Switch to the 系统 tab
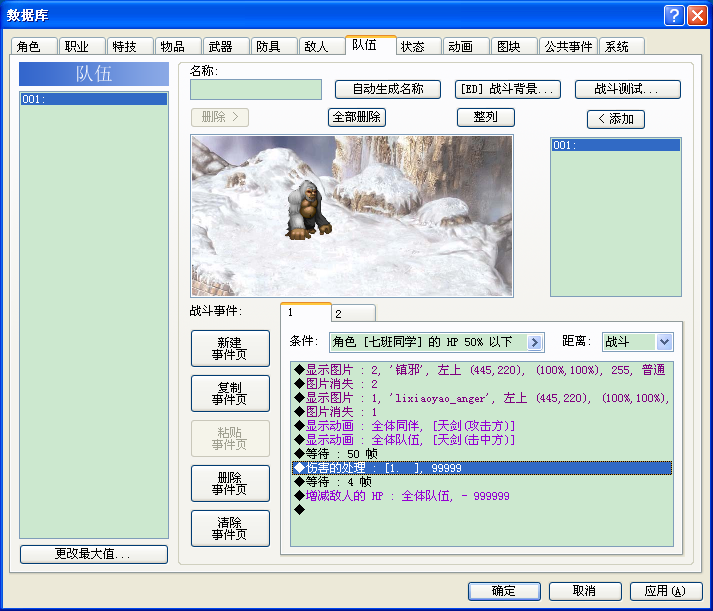Screen dimensions: 713x611 pyautogui.click(x=622, y=46)
